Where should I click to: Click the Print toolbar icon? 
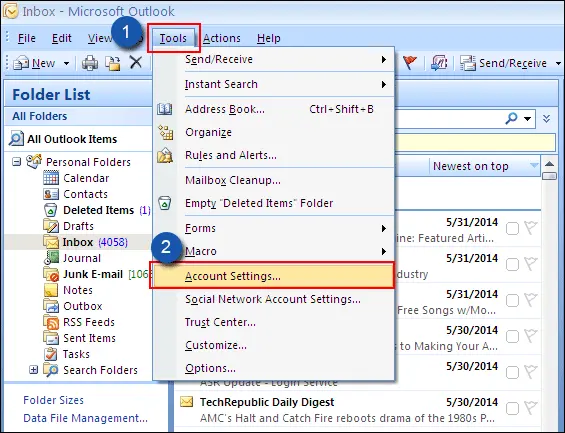(x=90, y=63)
